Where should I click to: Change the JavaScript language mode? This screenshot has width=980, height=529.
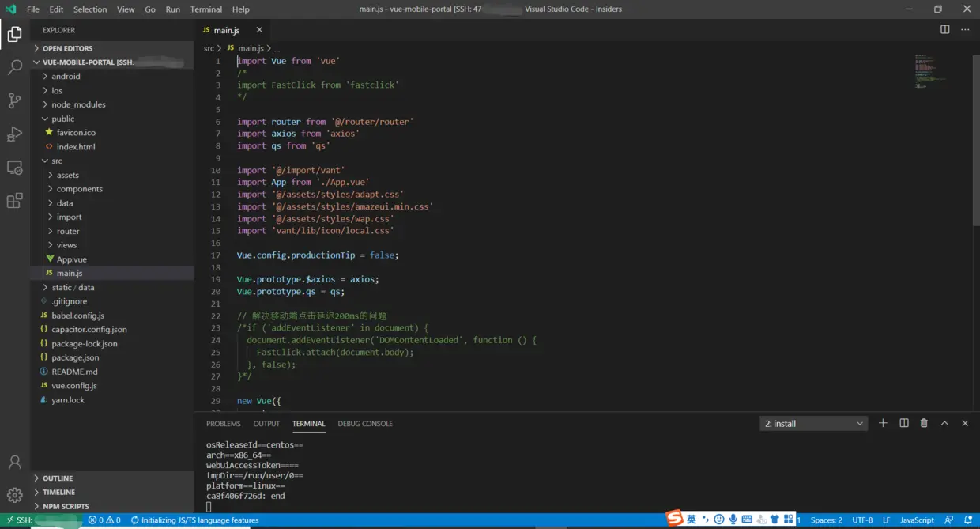coord(917,520)
